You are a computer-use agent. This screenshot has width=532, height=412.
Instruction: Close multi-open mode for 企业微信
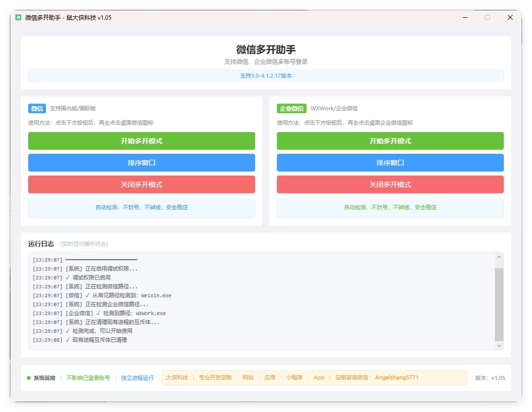click(x=390, y=184)
